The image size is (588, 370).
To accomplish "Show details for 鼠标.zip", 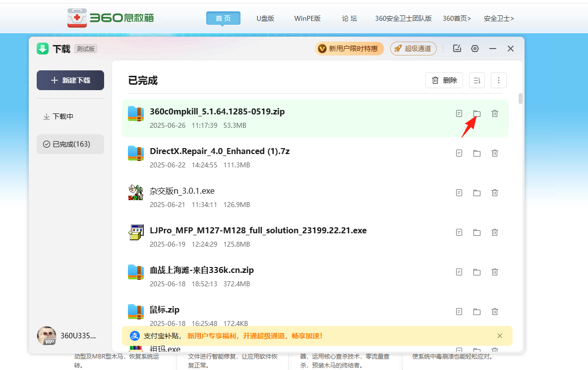I will point(459,312).
